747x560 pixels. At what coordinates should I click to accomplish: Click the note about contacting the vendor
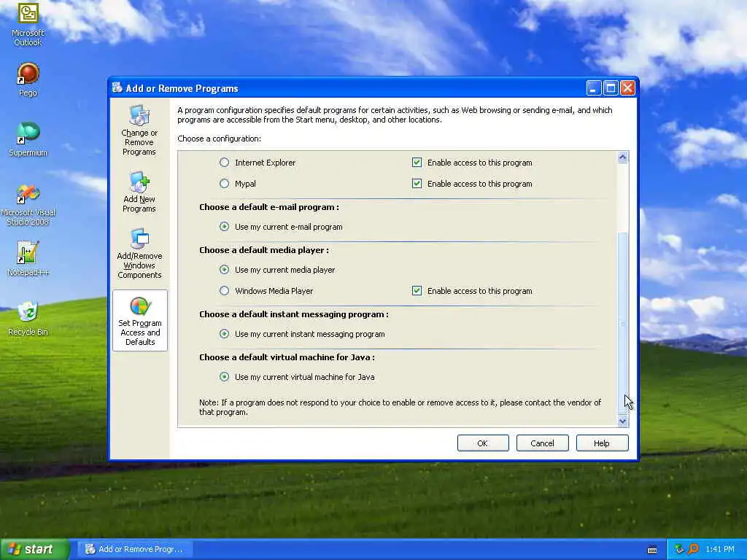click(400, 407)
